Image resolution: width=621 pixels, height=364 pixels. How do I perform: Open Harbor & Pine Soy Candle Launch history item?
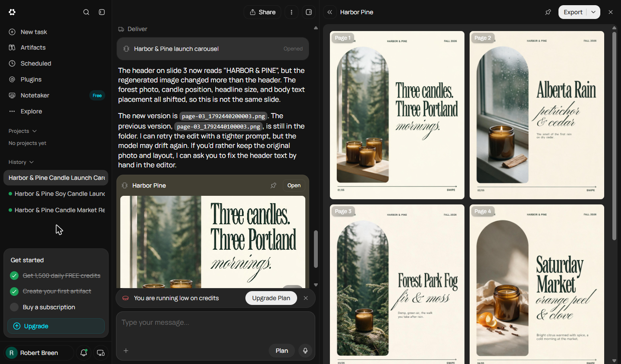point(56,194)
